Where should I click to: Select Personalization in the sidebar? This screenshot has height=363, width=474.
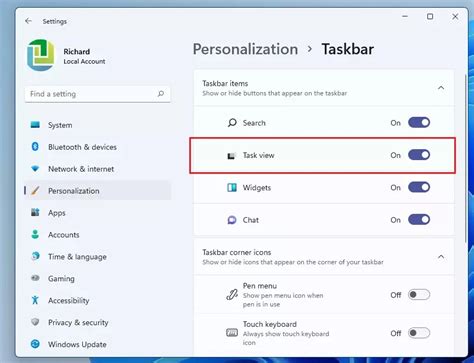tap(97, 191)
